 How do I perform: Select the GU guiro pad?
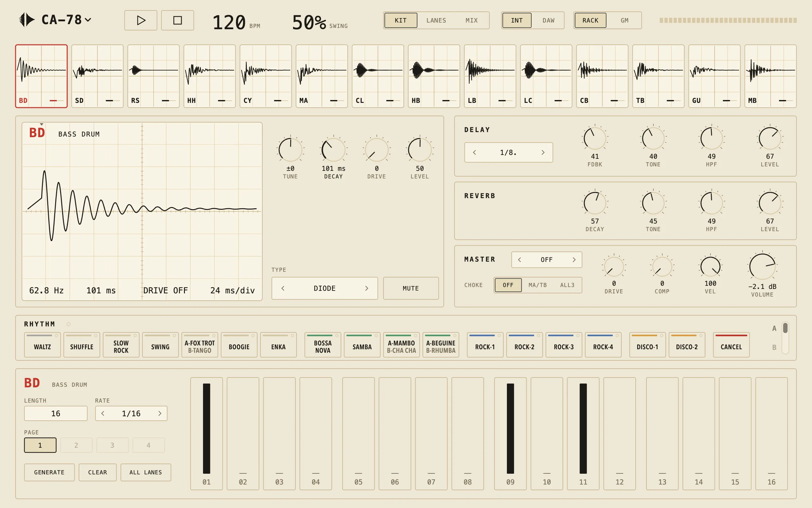point(714,76)
